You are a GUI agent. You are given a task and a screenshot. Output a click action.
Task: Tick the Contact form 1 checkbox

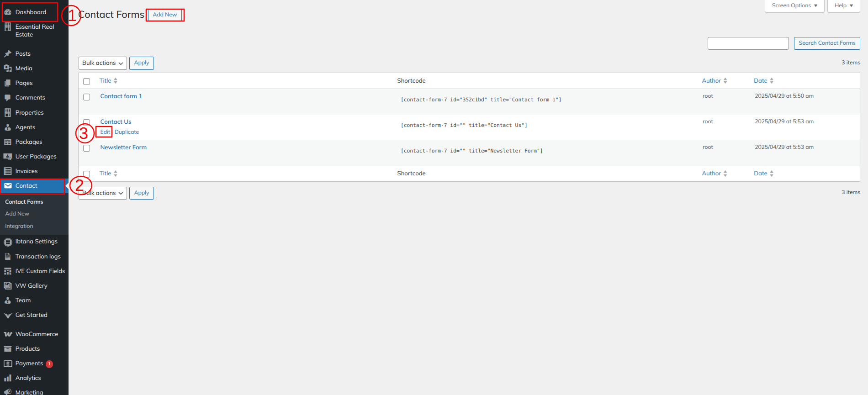point(87,97)
